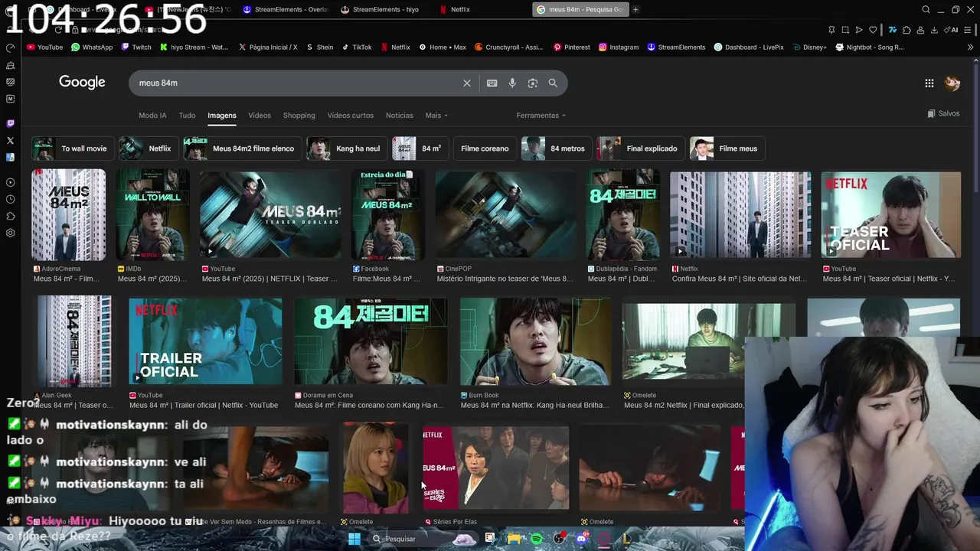Open the on-screen keyboard input tool
The image size is (980, 551).
pyautogui.click(x=492, y=83)
